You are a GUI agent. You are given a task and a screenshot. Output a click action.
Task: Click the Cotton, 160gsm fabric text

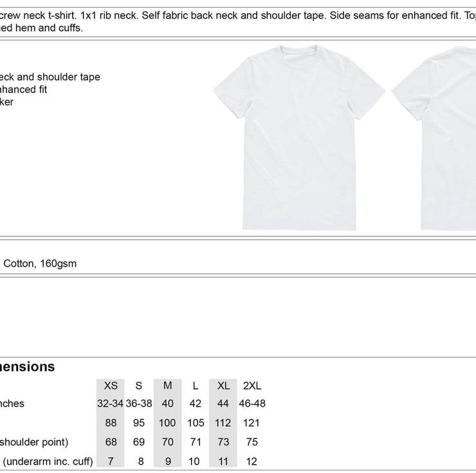(x=40, y=263)
